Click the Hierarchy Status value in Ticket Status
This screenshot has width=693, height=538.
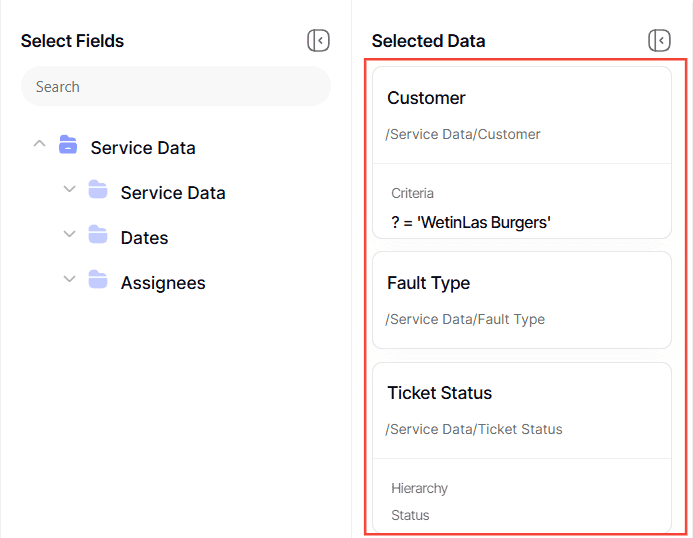pyautogui.click(x=410, y=515)
